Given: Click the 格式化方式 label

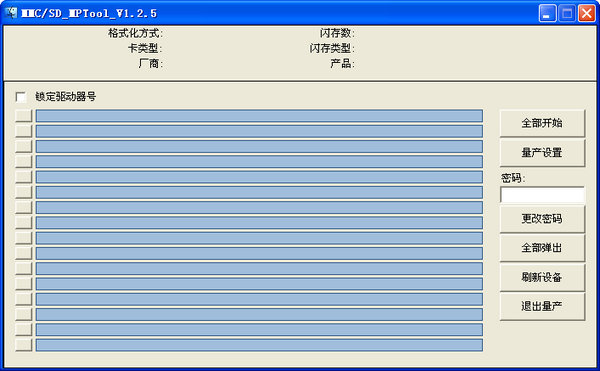Looking at the screenshot, I should [x=135, y=33].
